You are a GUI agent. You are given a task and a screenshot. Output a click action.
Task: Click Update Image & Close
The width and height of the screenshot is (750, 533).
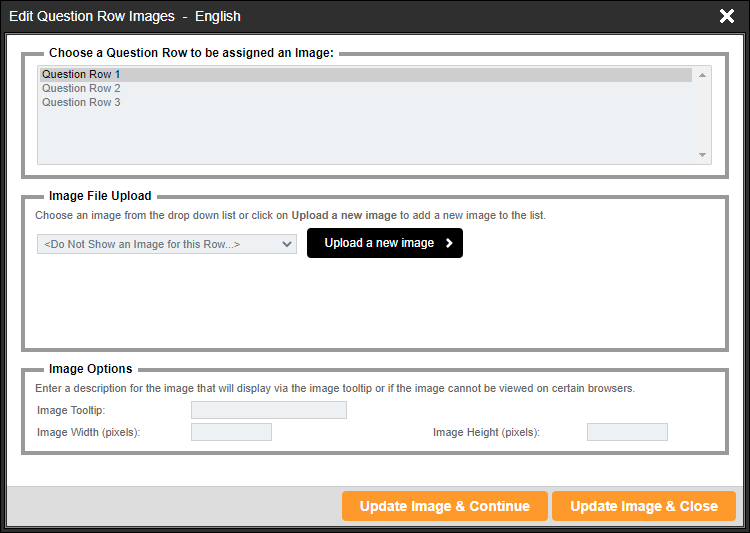(644, 506)
